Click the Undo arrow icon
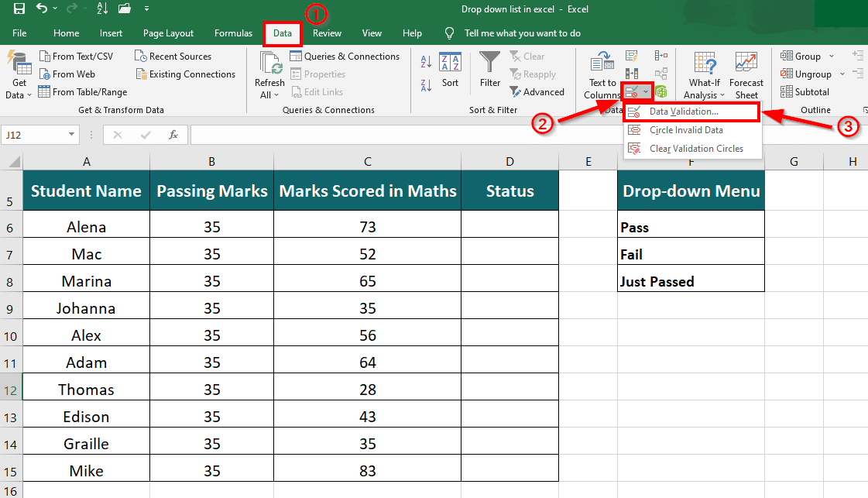Viewport: 868px width, 498px height. point(43,9)
